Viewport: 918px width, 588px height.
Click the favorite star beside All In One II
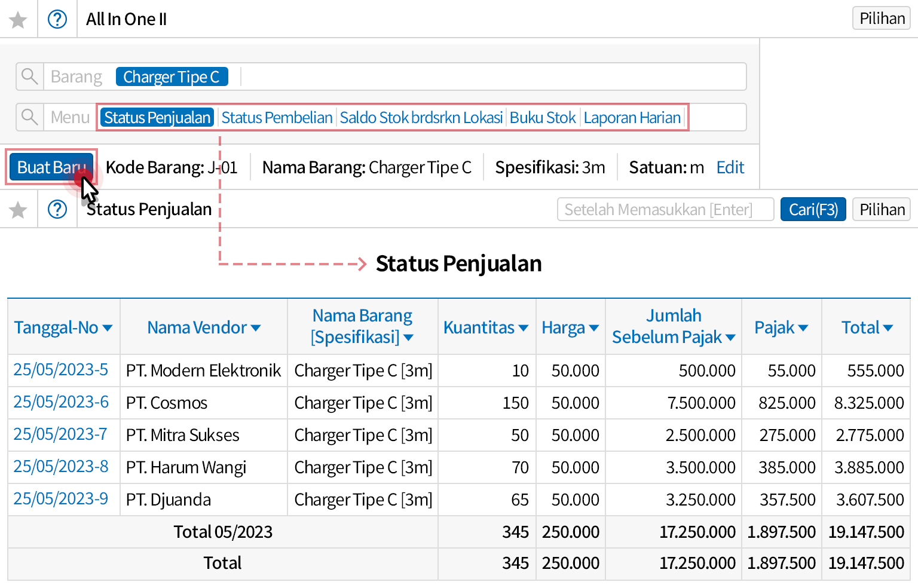pos(18,20)
